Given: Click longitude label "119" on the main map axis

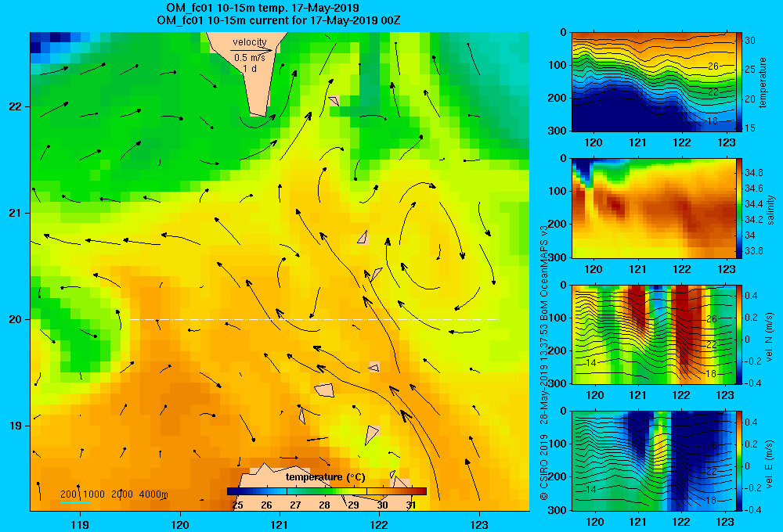Looking at the screenshot, I should [80, 524].
